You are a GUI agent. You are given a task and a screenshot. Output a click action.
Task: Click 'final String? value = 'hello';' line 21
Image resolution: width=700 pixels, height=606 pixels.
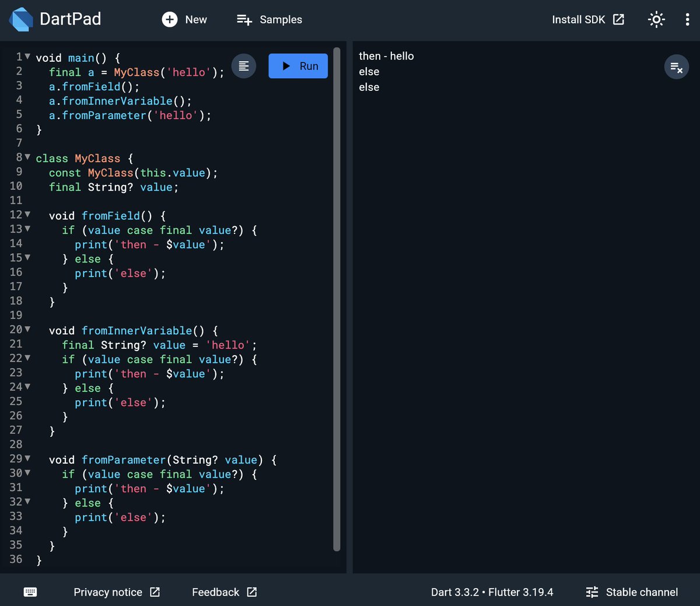[159, 345]
